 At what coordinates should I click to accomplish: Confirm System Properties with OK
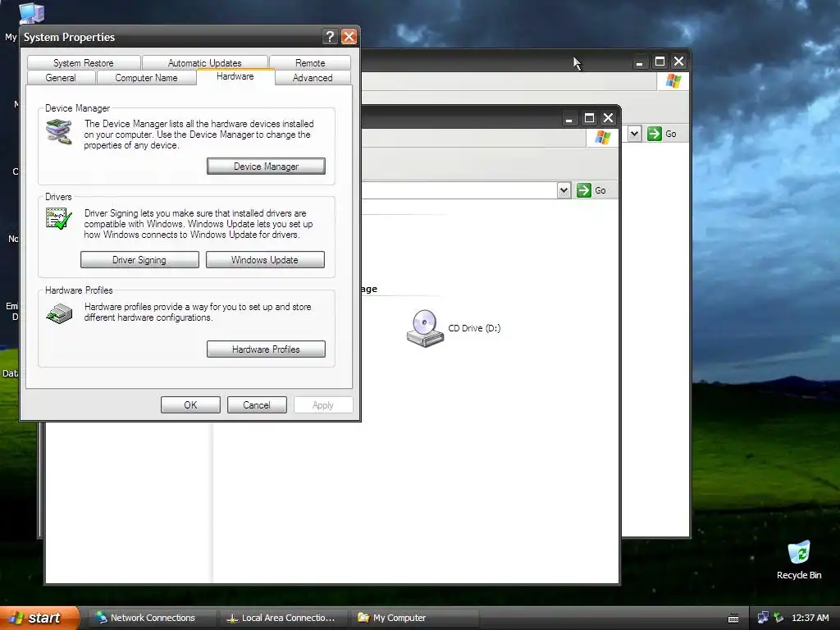pos(190,405)
